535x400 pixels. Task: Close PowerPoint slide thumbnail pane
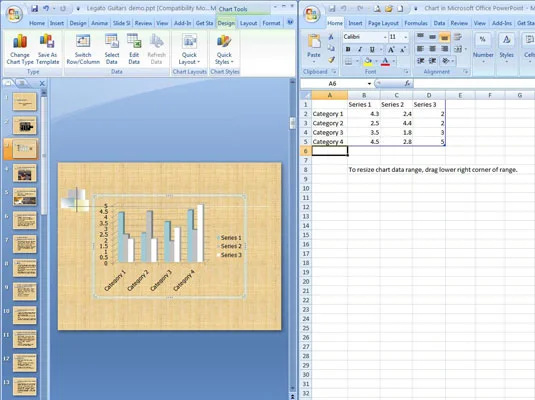click(42, 83)
